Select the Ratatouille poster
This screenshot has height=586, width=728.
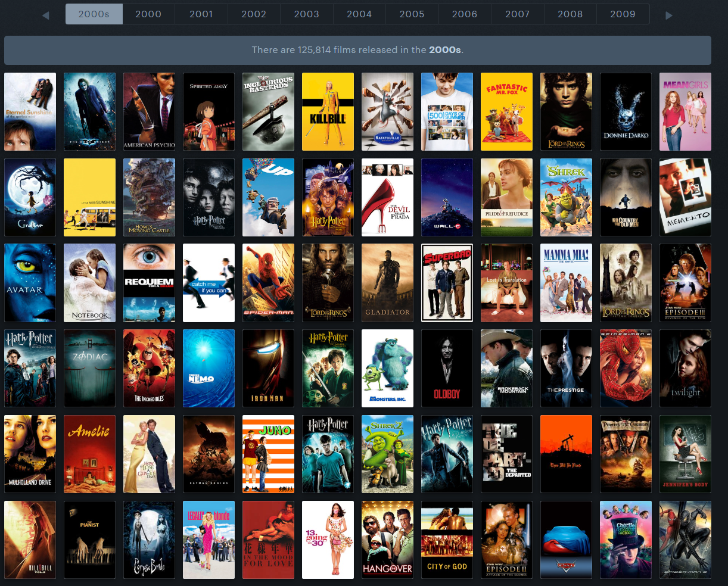point(387,112)
